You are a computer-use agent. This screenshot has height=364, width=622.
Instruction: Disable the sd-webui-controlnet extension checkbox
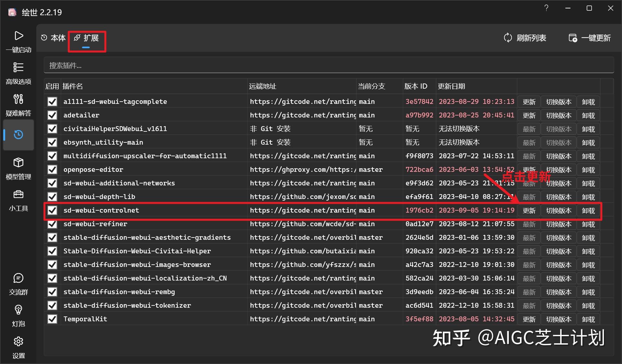tap(52, 210)
